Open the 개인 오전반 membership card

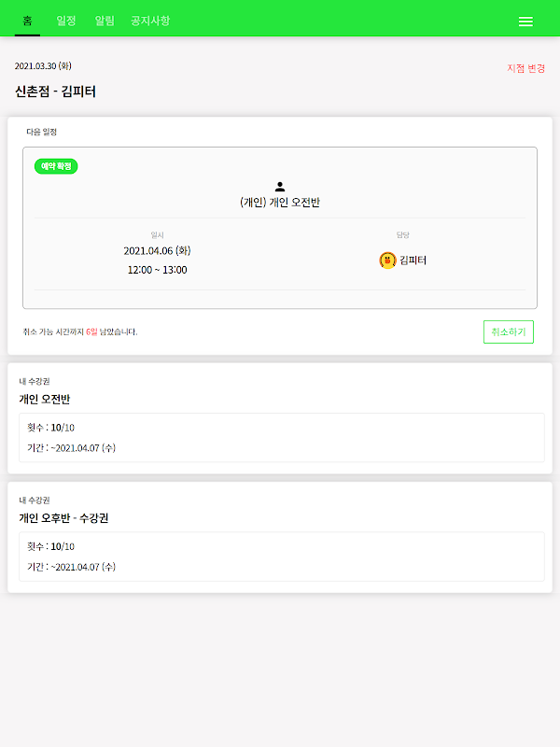(280, 400)
